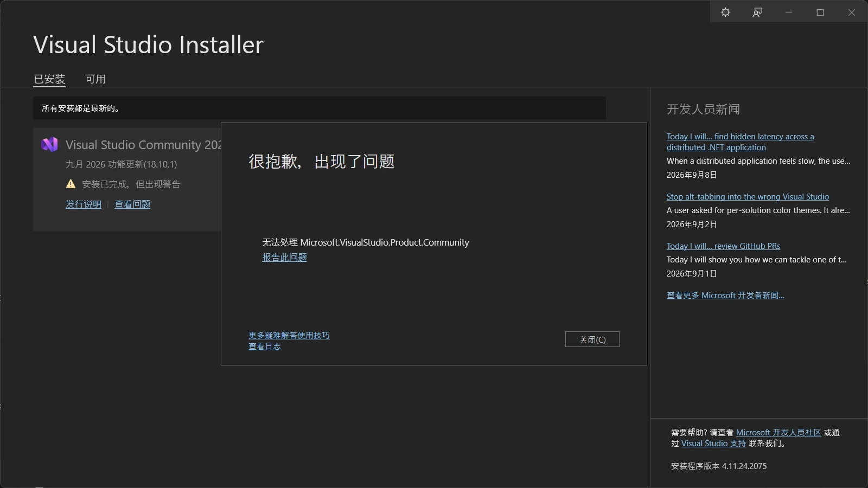Open 'Stop alt-tabbing into the wrong Visual Studio'
Viewport: 868px width, 488px height.
point(748,197)
